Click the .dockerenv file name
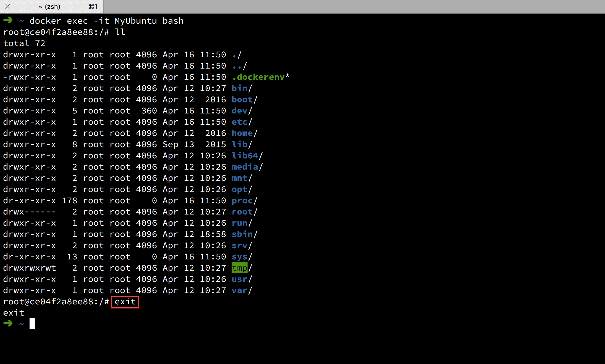 pos(258,77)
